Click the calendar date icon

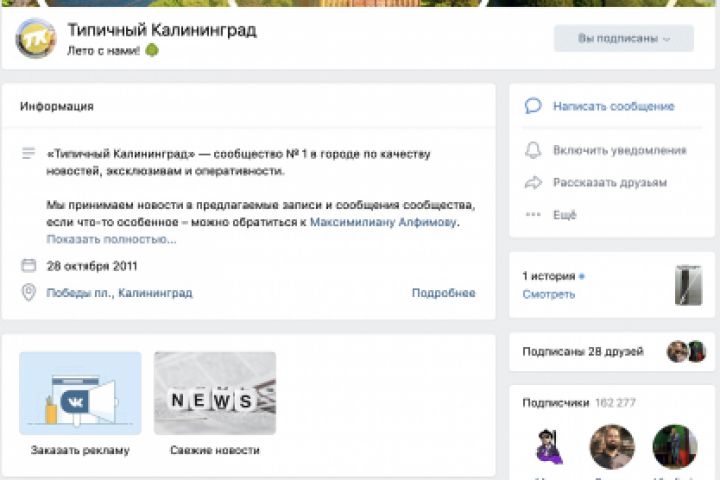(x=28, y=265)
